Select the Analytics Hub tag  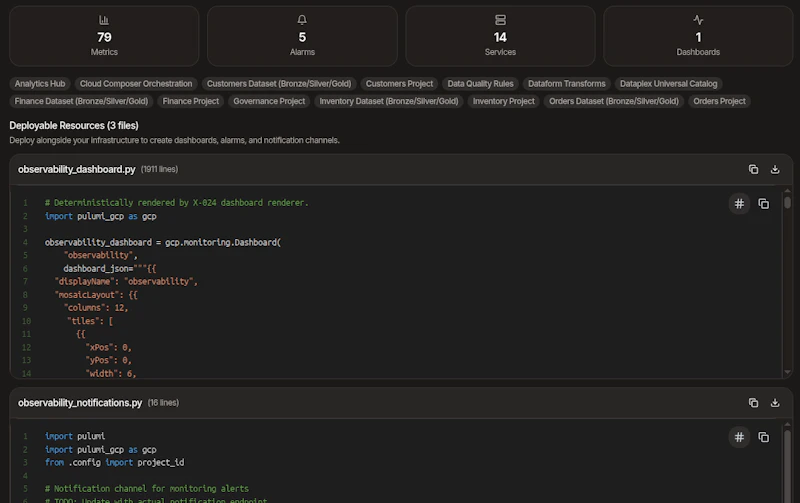click(40, 84)
